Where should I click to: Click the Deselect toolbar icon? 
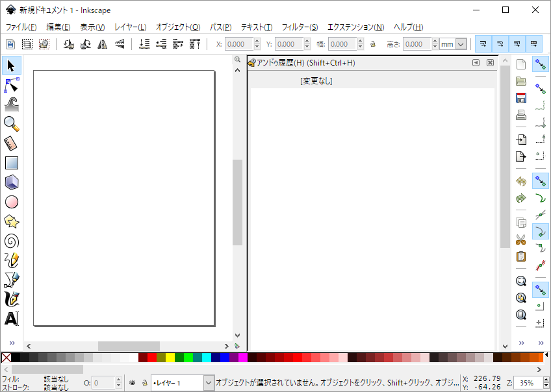44,44
